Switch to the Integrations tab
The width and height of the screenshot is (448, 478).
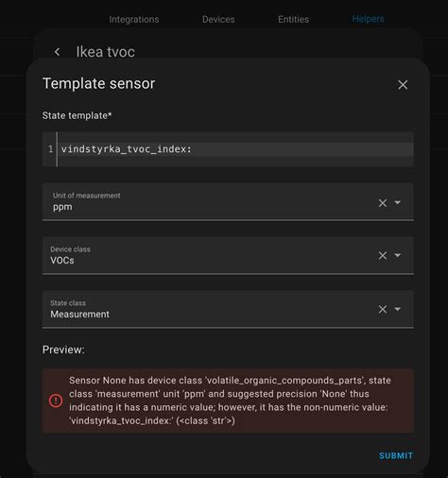[x=134, y=20]
